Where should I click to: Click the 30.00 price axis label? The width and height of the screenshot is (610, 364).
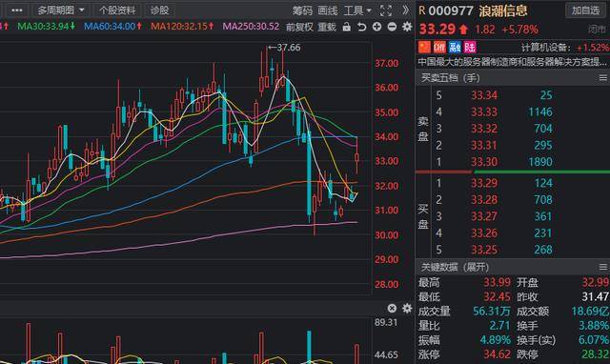coord(386,235)
